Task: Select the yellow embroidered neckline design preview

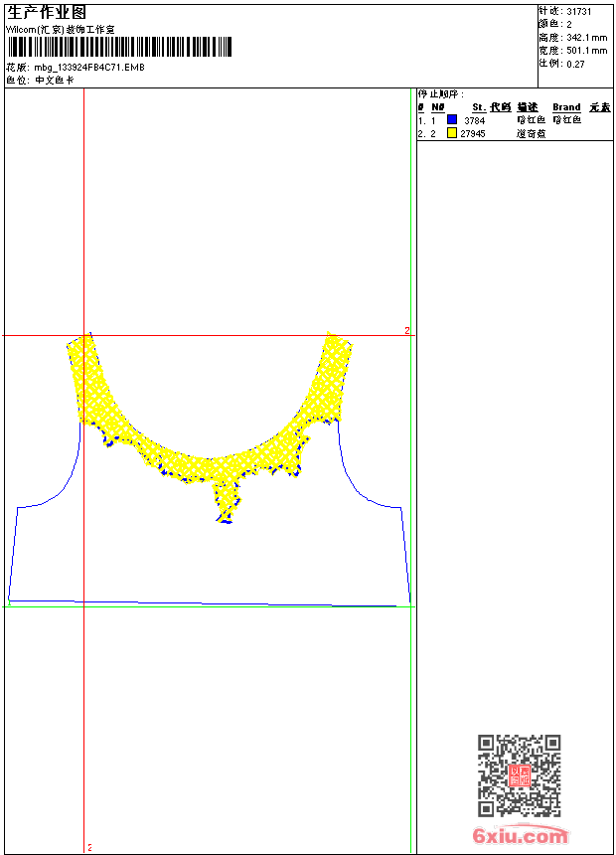Action: pyautogui.click(x=210, y=427)
